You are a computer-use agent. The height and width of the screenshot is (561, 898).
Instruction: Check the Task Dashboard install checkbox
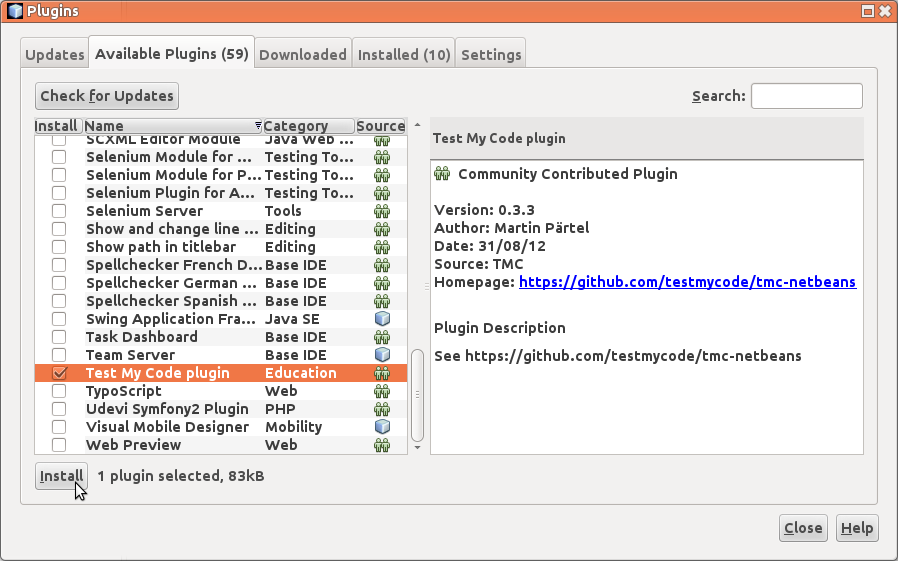pos(59,337)
